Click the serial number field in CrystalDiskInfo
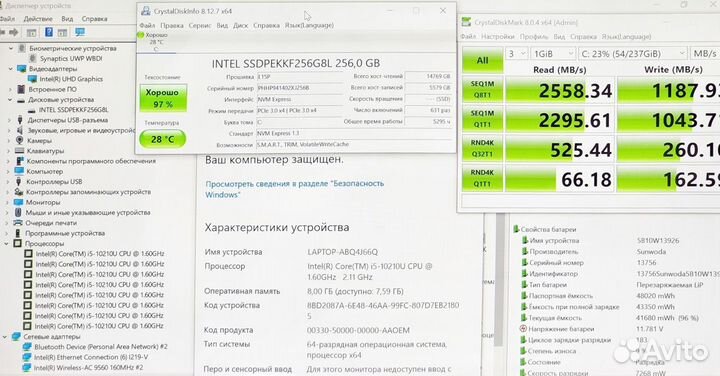This screenshot has width=720, height=376. pyautogui.click(x=300, y=88)
